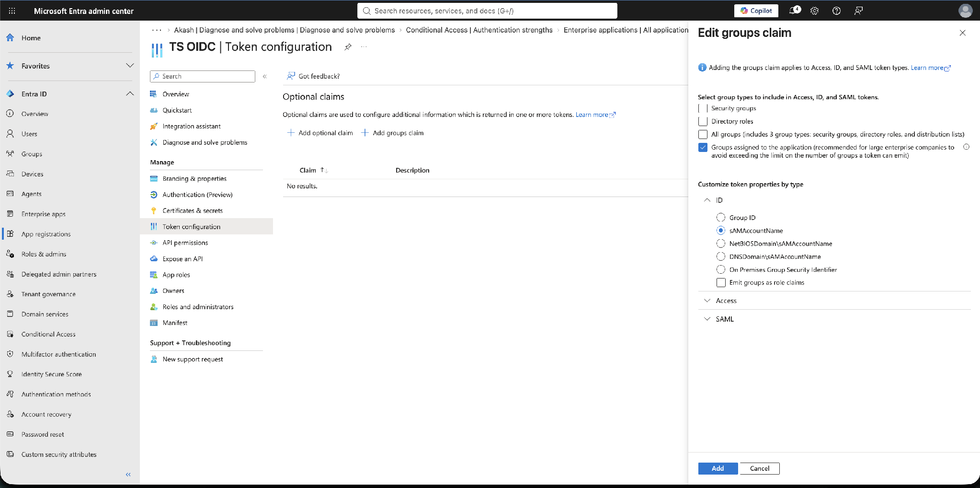Enable Emit groups as role claims
Viewport: 980px width, 488px height.
click(x=721, y=282)
